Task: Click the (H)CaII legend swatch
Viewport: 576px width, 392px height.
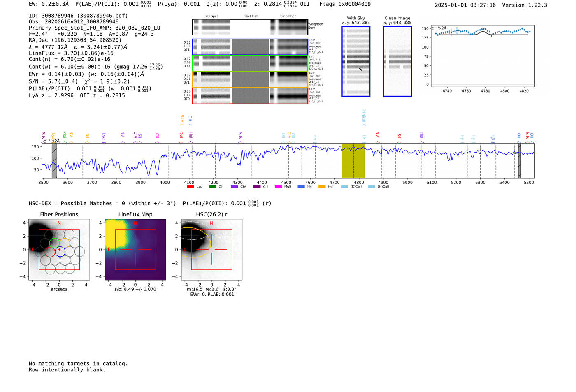Action: (x=372, y=186)
